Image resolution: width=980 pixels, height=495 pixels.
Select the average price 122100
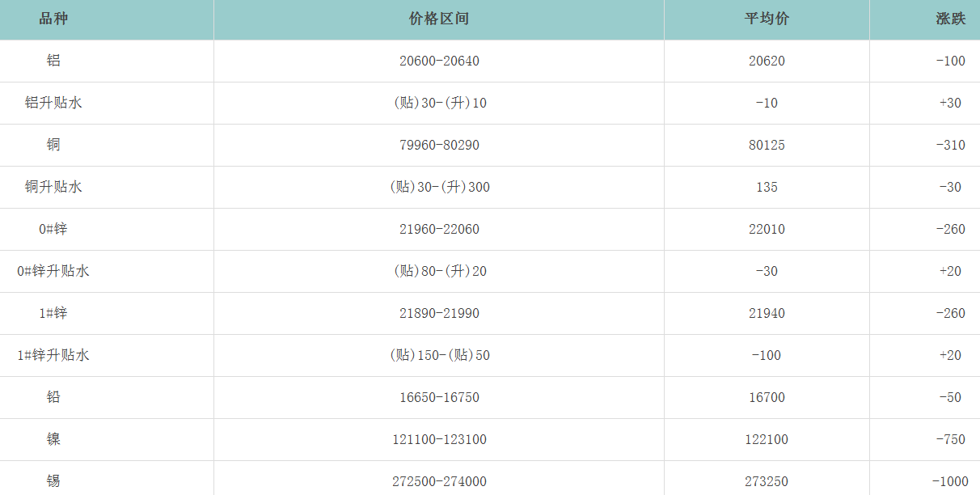(767, 440)
